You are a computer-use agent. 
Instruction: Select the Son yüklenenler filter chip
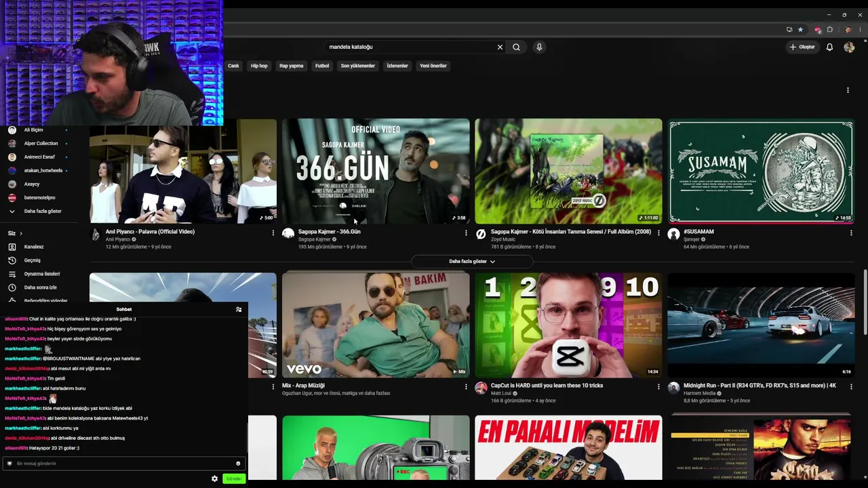click(358, 66)
